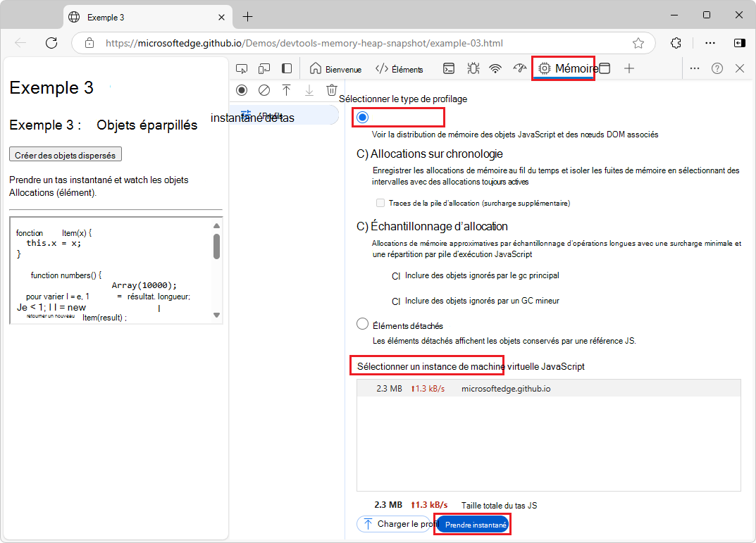The image size is (756, 543).
Task: Delete profiles using the trash icon
Action: [x=332, y=90]
